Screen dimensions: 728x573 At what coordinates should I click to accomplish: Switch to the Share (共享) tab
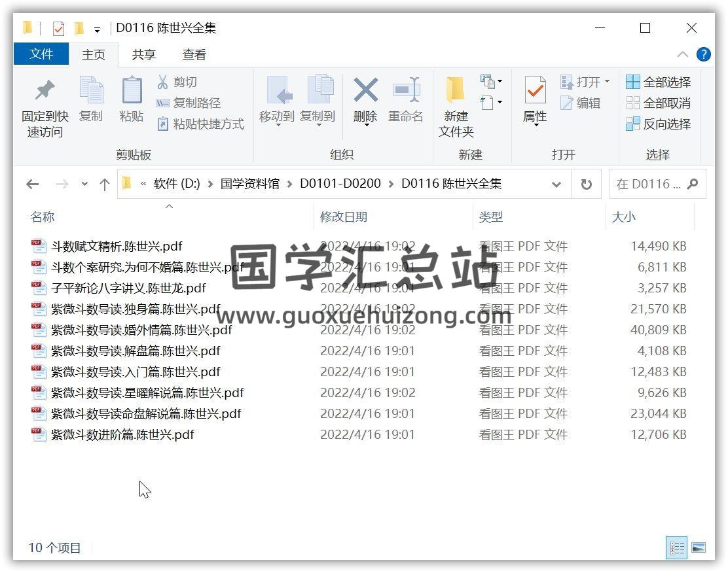point(143,55)
